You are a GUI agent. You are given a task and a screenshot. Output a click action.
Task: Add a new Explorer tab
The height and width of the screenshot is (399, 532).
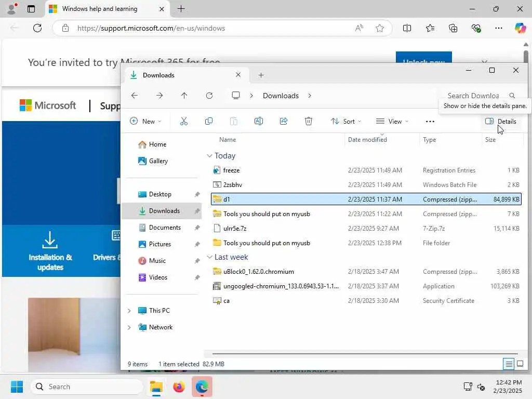tap(261, 75)
